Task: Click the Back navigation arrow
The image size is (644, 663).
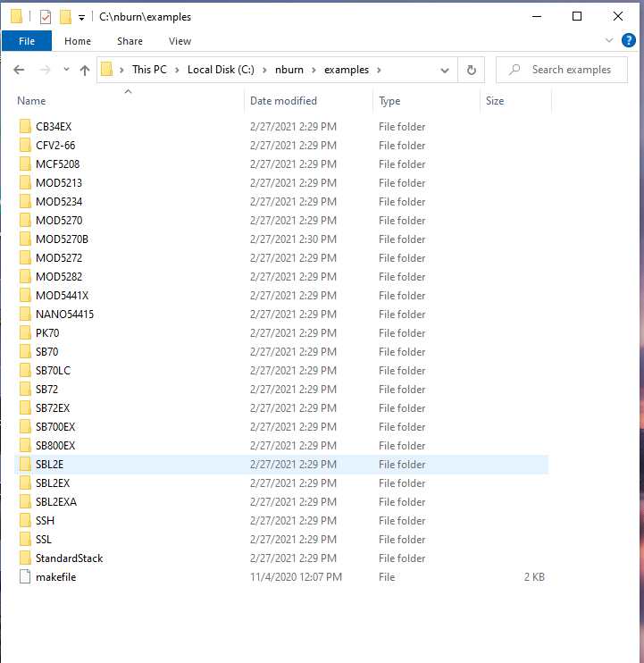Action: click(x=19, y=70)
